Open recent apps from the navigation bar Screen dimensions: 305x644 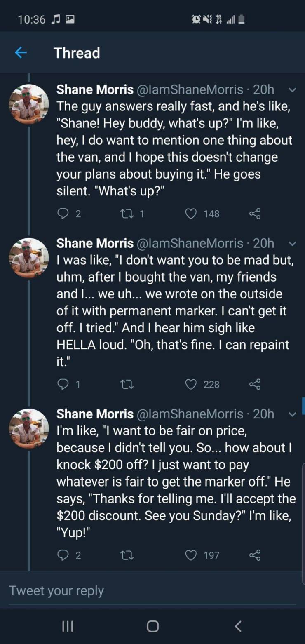tap(67, 626)
